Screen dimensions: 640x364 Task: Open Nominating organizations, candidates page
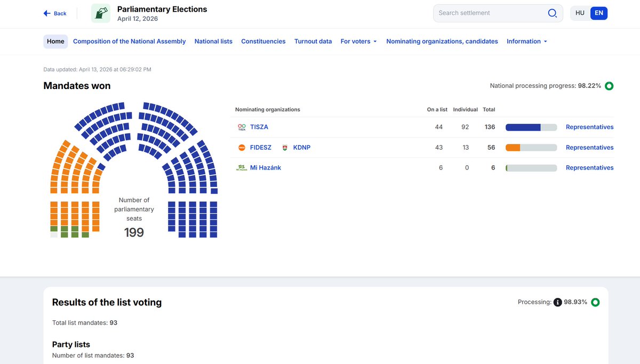click(442, 42)
